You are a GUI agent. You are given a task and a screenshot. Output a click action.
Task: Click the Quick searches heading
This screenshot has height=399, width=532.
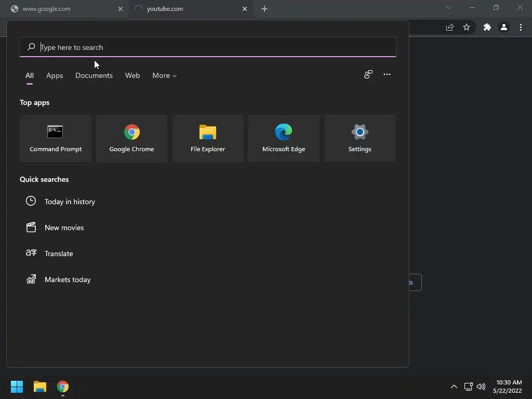coord(44,179)
